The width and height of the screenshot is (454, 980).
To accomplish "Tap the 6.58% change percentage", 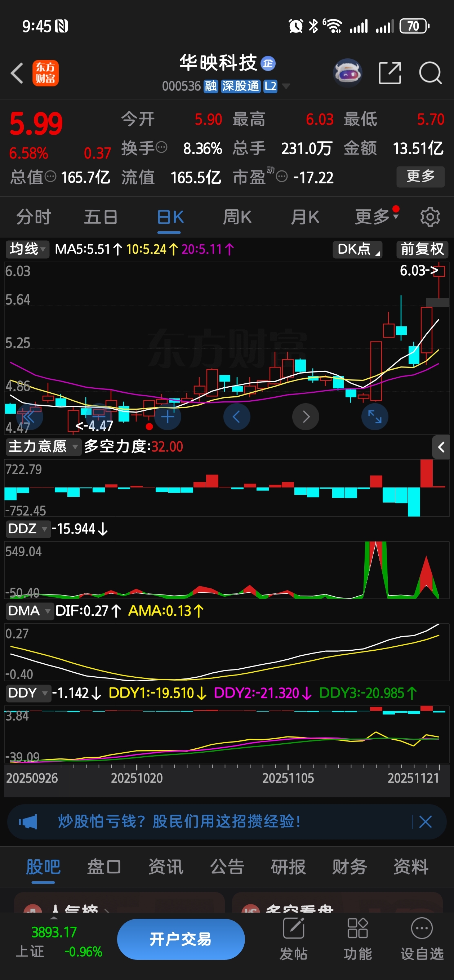I will (28, 153).
